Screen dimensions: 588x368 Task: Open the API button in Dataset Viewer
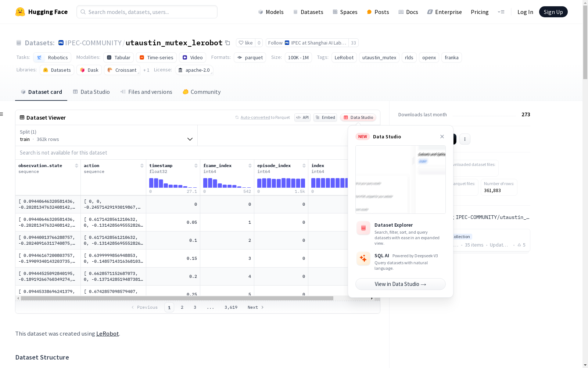pos(302,117)
